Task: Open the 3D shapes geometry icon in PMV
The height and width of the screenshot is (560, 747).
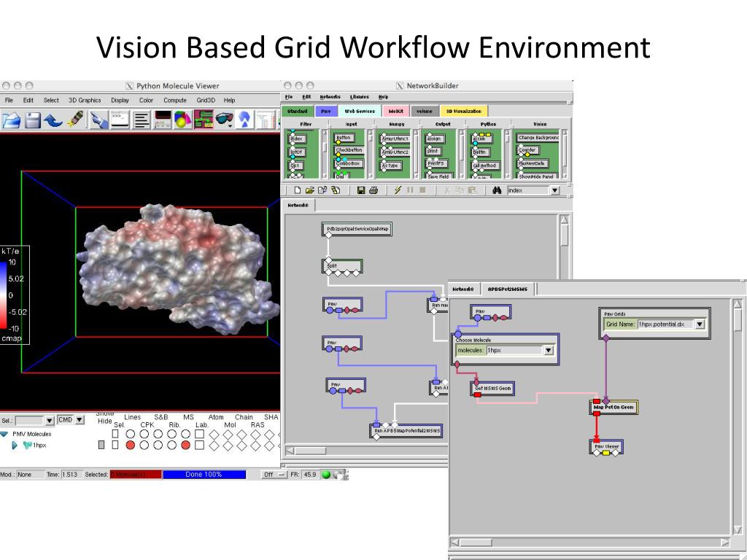Action: (182, 120)
